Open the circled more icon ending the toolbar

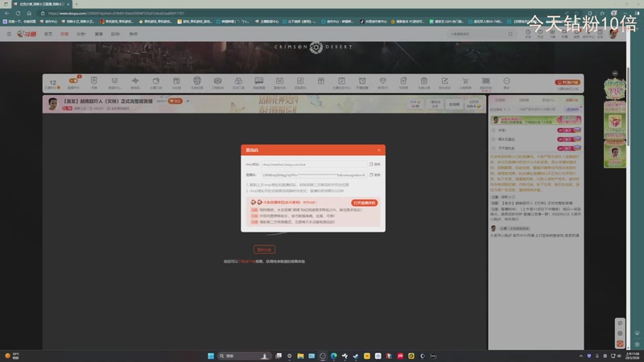506,81
